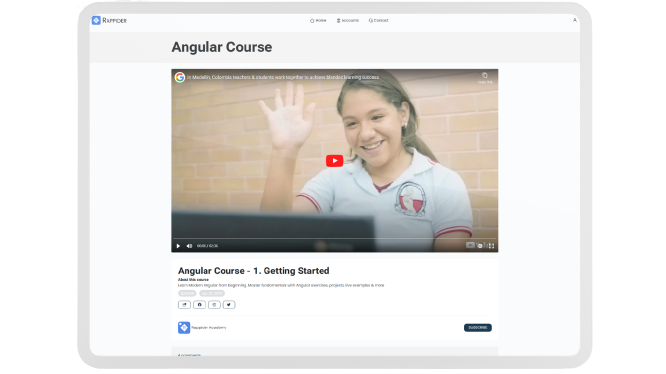
Task: Play the video from the control bar
Action: [x=178, y=246]
